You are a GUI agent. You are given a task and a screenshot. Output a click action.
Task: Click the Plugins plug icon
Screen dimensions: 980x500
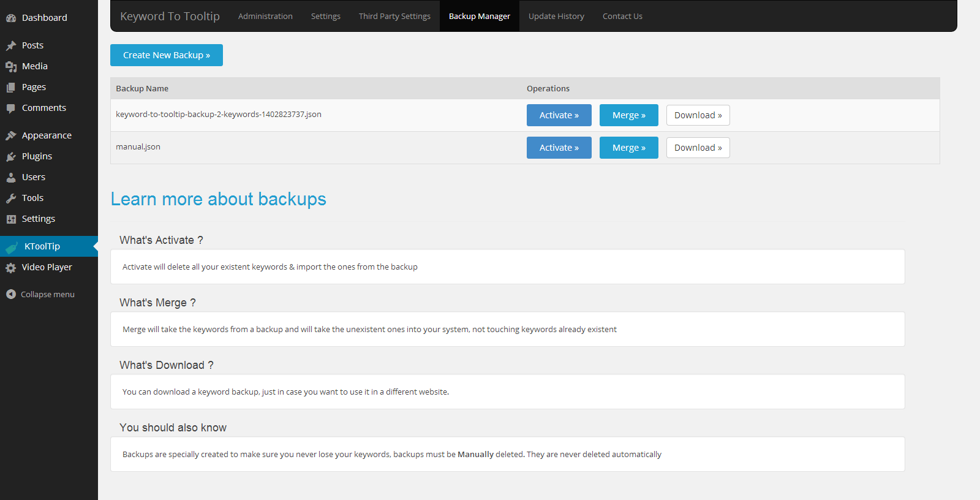tap(11, 157)
